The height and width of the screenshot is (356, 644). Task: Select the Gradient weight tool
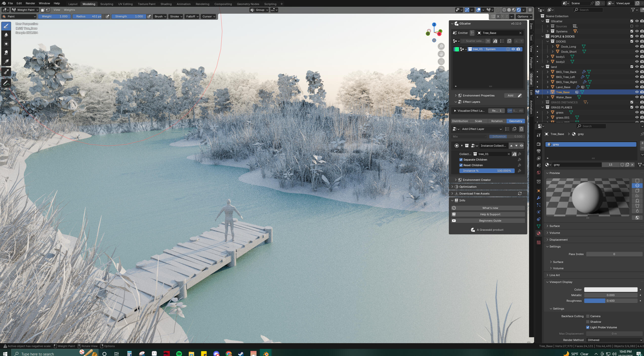(x=6, y=62)
